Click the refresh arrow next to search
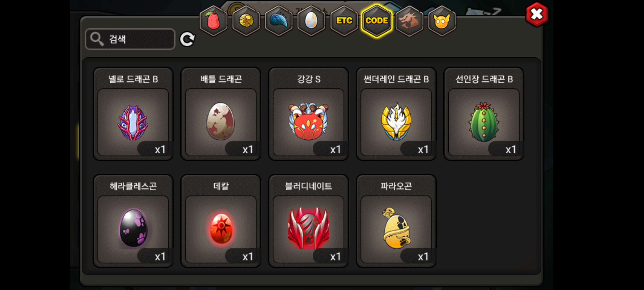Screen dimensions: 644x290 187,39
